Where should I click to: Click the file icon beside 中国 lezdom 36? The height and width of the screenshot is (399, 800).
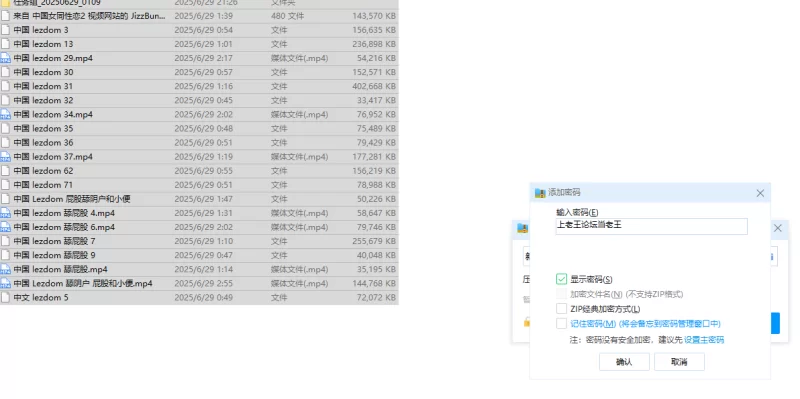(x=5, y=142)
